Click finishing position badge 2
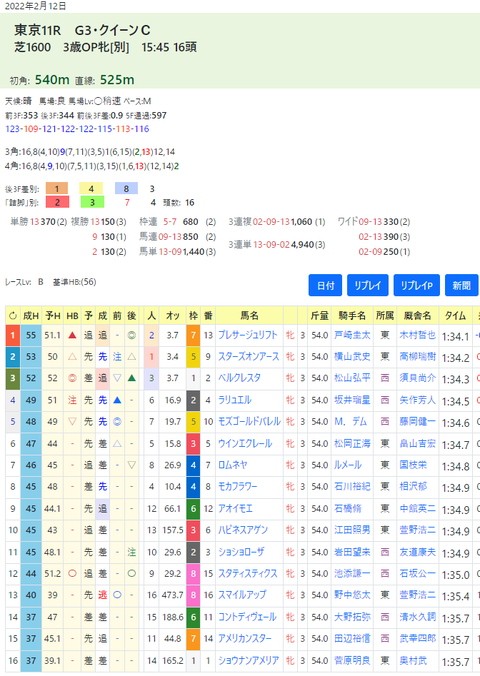 point(13,357)
